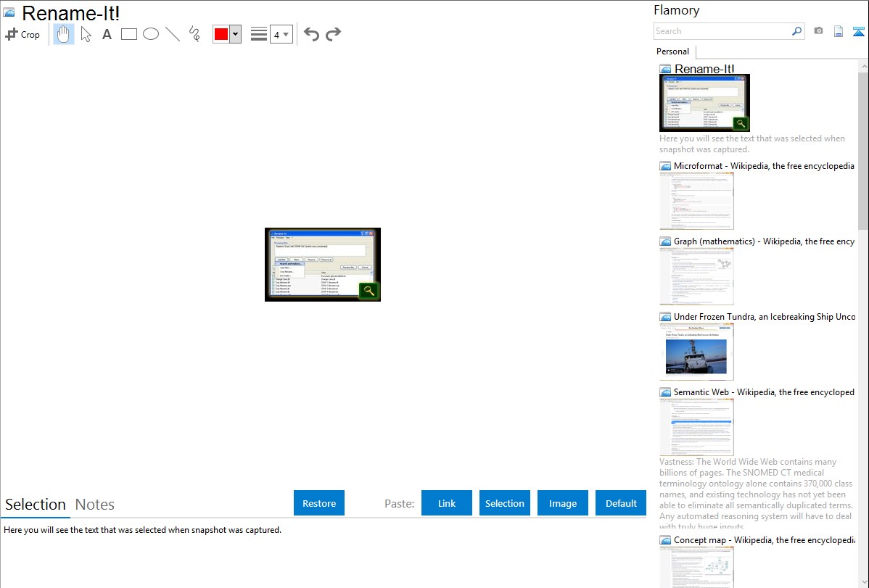Viewport: 869px width, 588px height.
Task: Switch to the Selection tab
Action: coord(36,505)
